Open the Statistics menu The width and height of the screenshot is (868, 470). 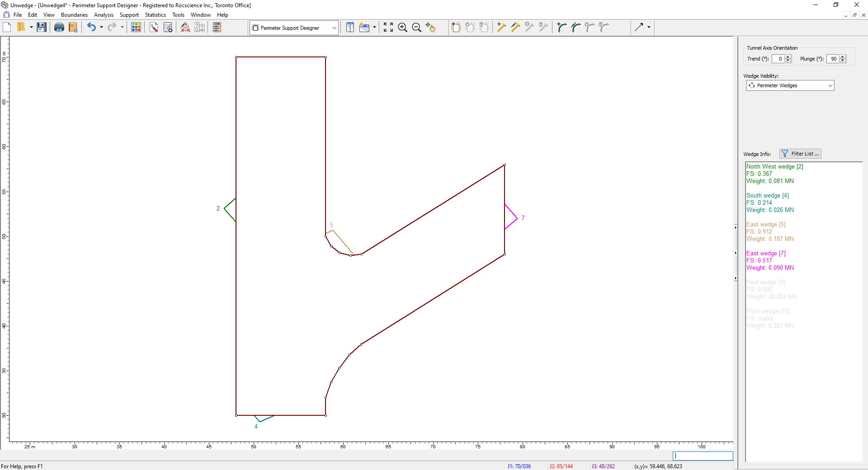click(156, 15)
